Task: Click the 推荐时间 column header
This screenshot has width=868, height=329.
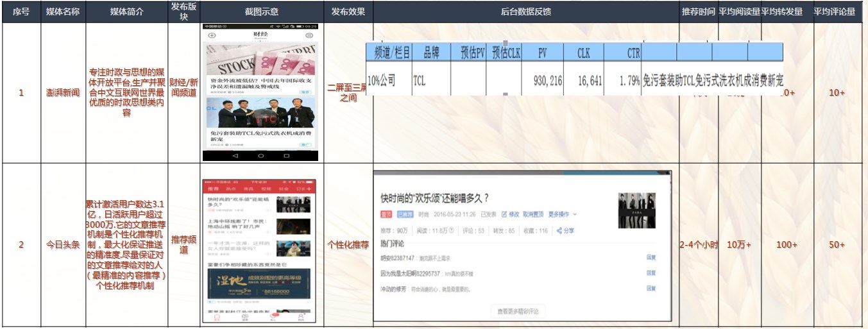Action: point(698,12)
